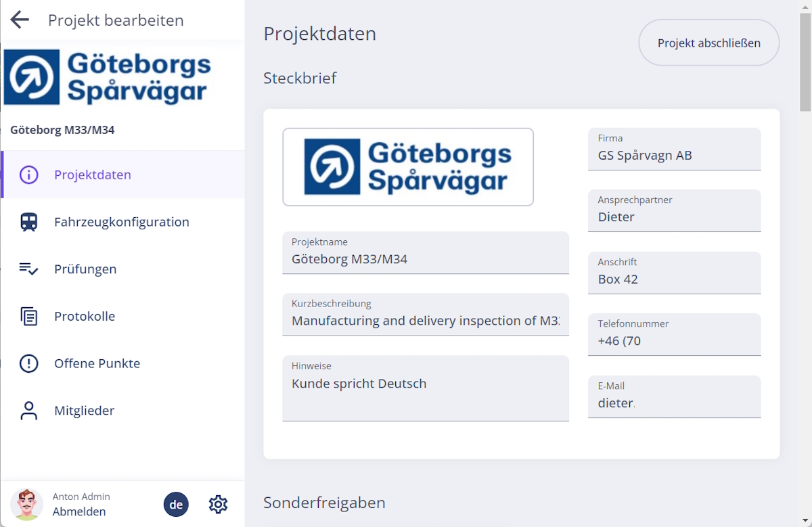Click the Göteborgs Spårvägar logo in Steckbrief
The image size is (812, 527).
point(408,167)
